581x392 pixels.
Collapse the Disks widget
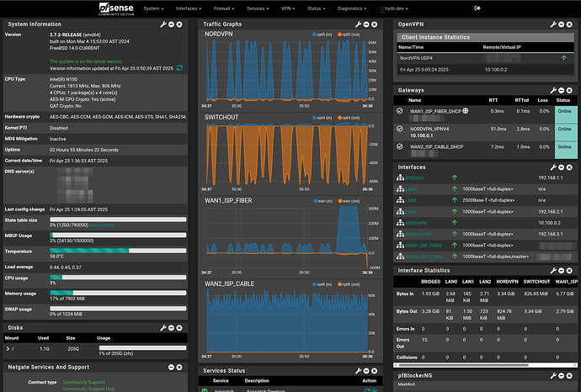(171, 328)
